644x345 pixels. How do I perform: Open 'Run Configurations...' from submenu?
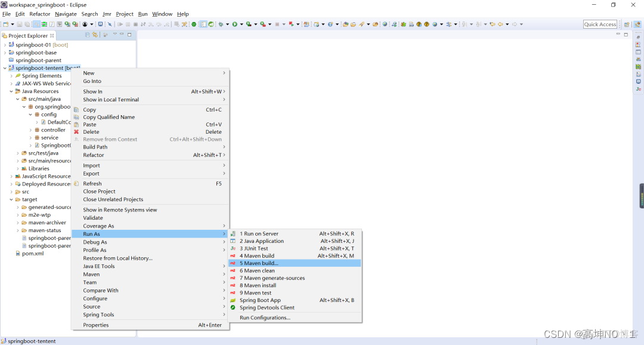[x=295, y=318]
